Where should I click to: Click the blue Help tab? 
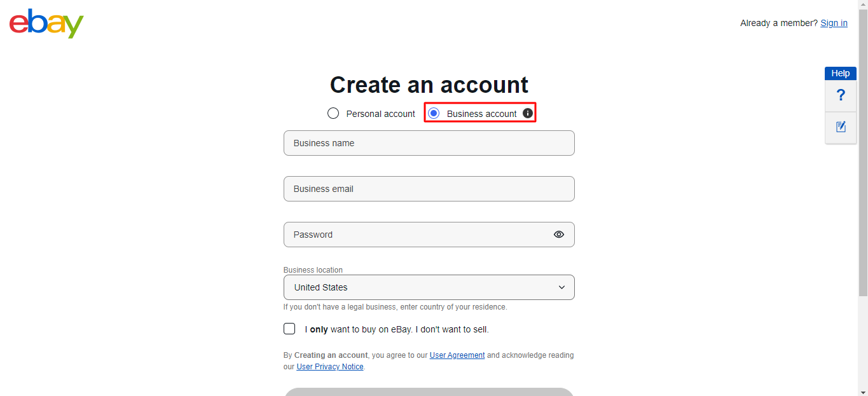(x=840, y=73)
